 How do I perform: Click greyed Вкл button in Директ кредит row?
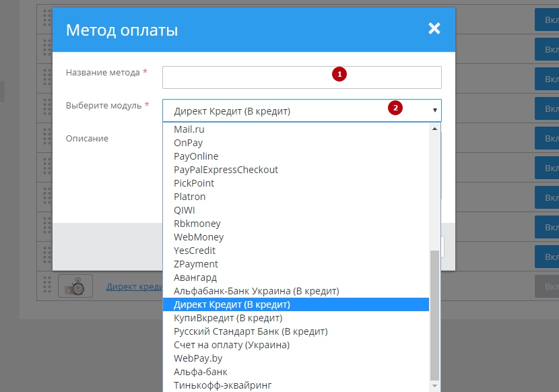pyautogui.click(x=547, y=286)
